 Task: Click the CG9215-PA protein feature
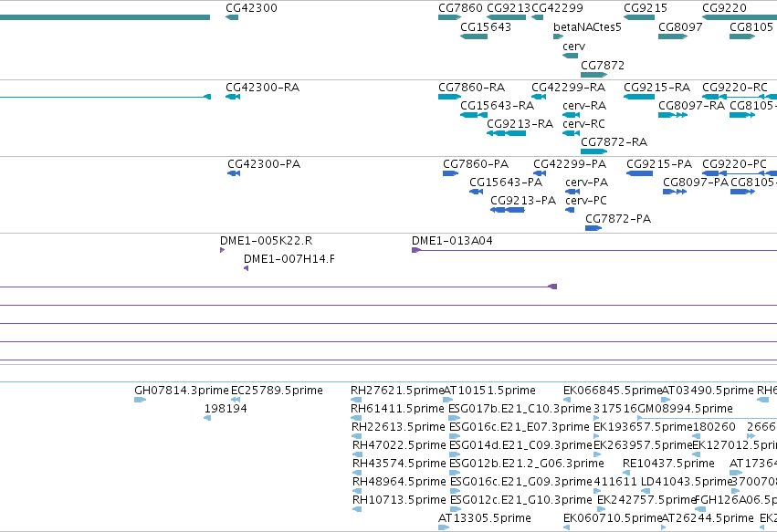[x=640, y=173]
